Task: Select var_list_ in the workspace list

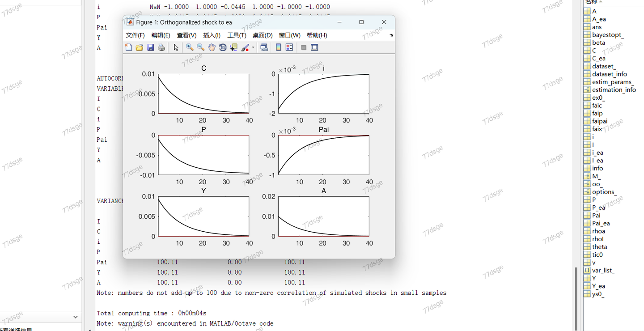Action: tap(603, 271)
